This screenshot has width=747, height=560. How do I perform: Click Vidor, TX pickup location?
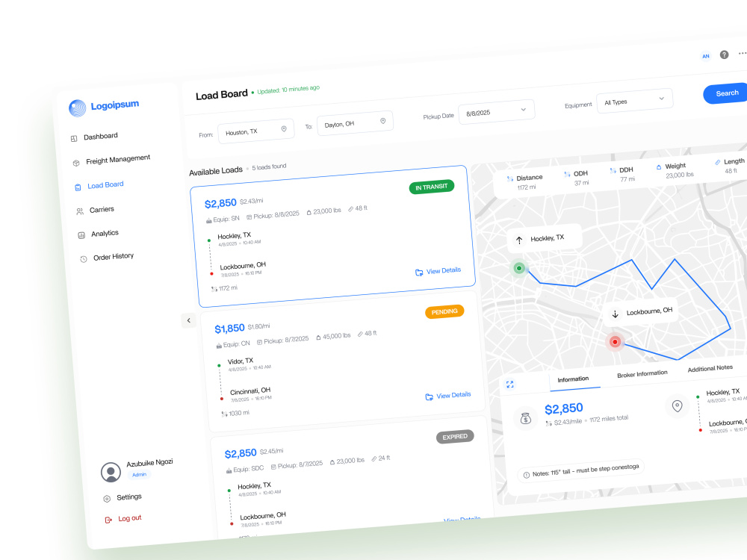point(240,361)
